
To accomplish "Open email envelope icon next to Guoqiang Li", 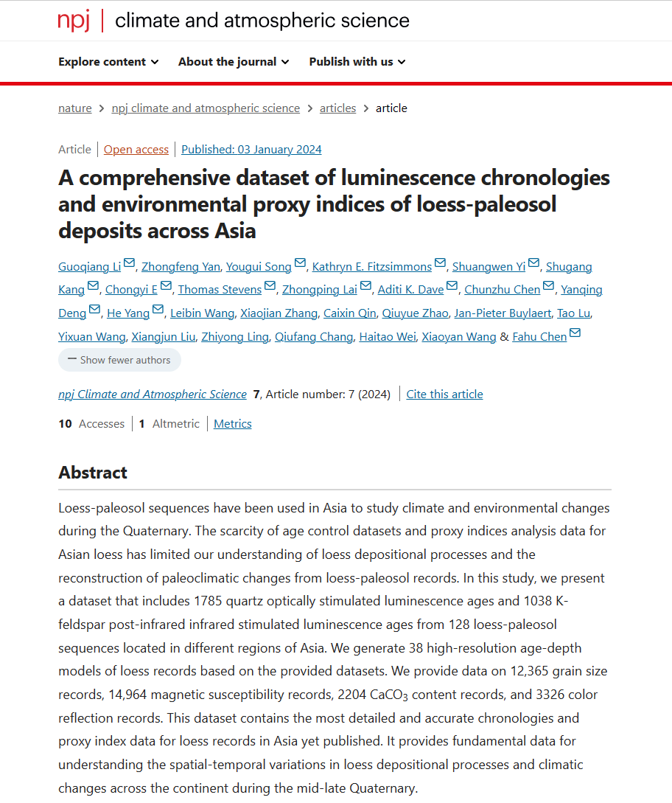I will 129,263.
